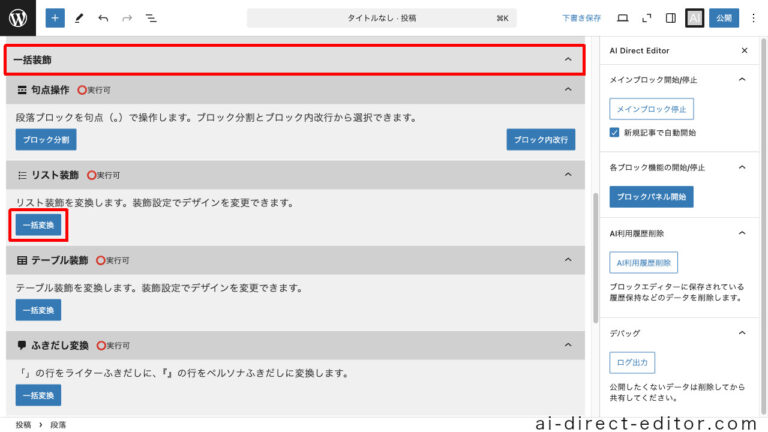Screen dimensions: 768x432
Task: Toggle fullscreen expand icon
Action: pyautogui.click(x=647, y=18)
